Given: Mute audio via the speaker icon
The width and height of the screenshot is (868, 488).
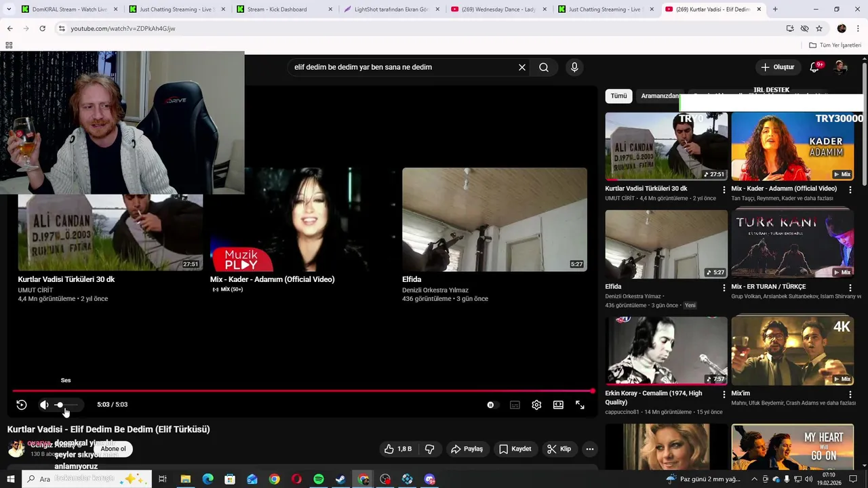Looking at the screenshot, I should 44,405.
